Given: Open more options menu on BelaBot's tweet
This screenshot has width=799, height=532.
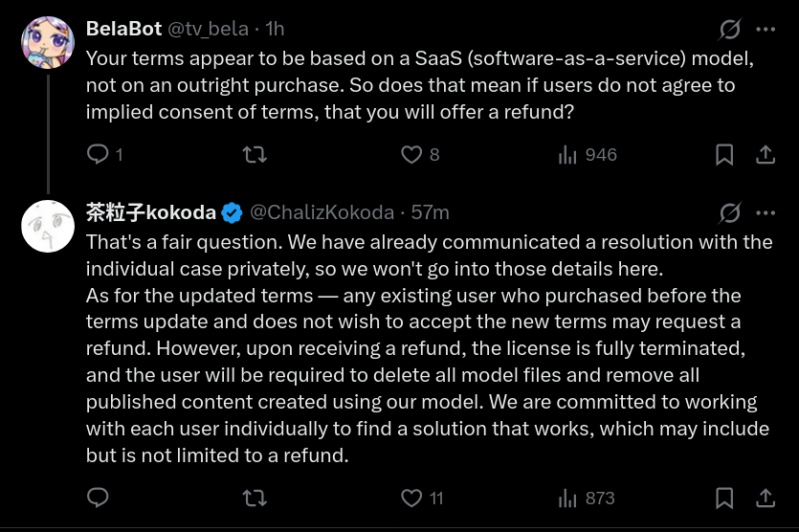Looking at the screenshot, I should [766, 29].
